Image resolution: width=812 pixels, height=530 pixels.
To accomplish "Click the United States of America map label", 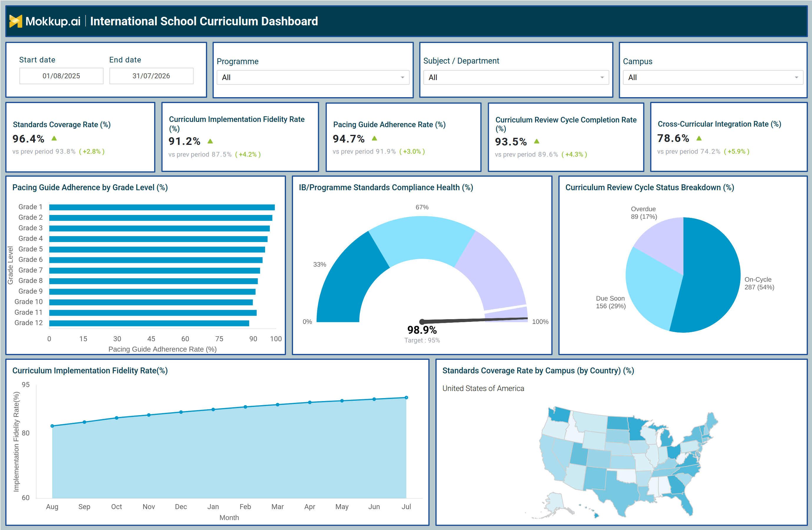I will 483,388.
